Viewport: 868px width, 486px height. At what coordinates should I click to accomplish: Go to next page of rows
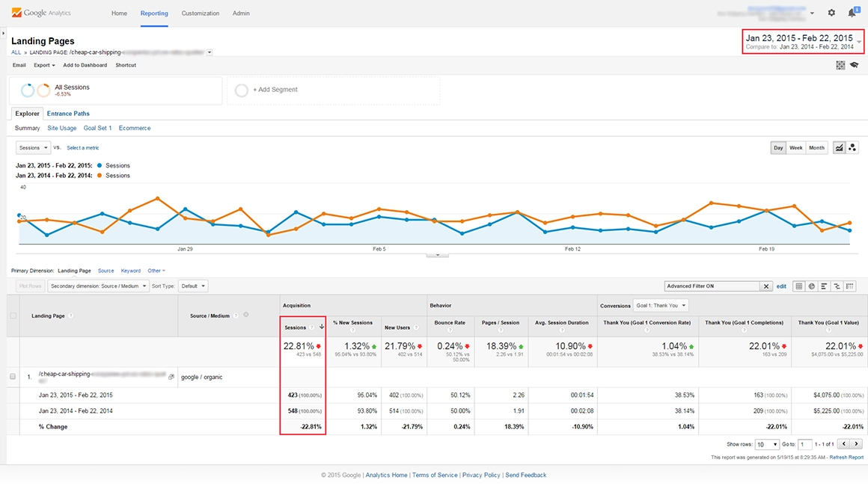click(x=856, y=444)
